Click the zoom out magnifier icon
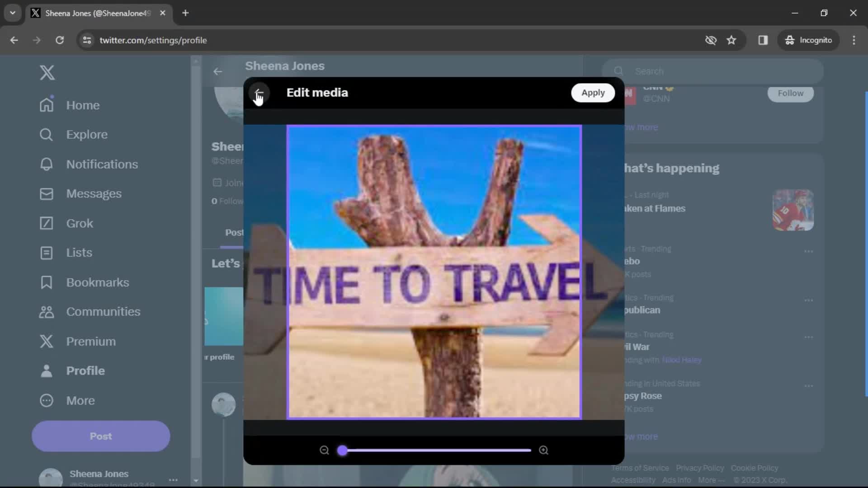Image resolution: width=868 pixels, height=488 pixels. click(x=324, y=450)
